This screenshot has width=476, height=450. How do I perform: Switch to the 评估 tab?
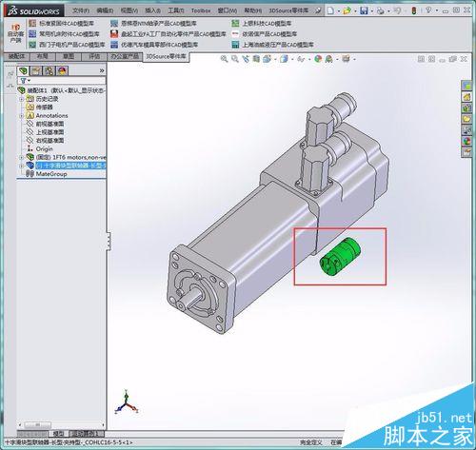pyautogui.click(x=94, y=56)
